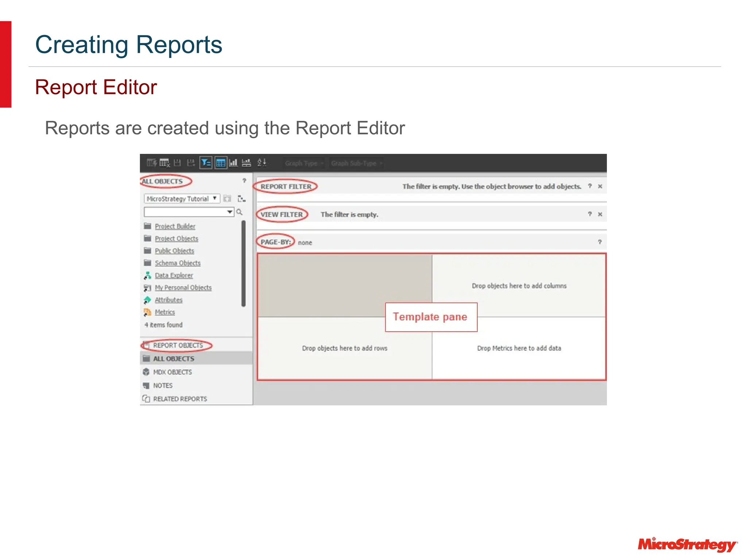This screenshot has width=747, height=560.
Task: Open the Attributes link
Action: (169, 300)
